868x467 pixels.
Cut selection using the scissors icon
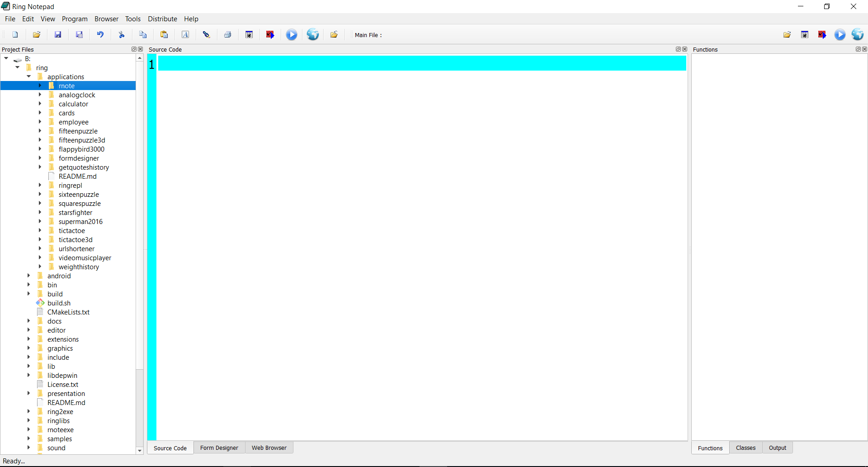[122, 35]
